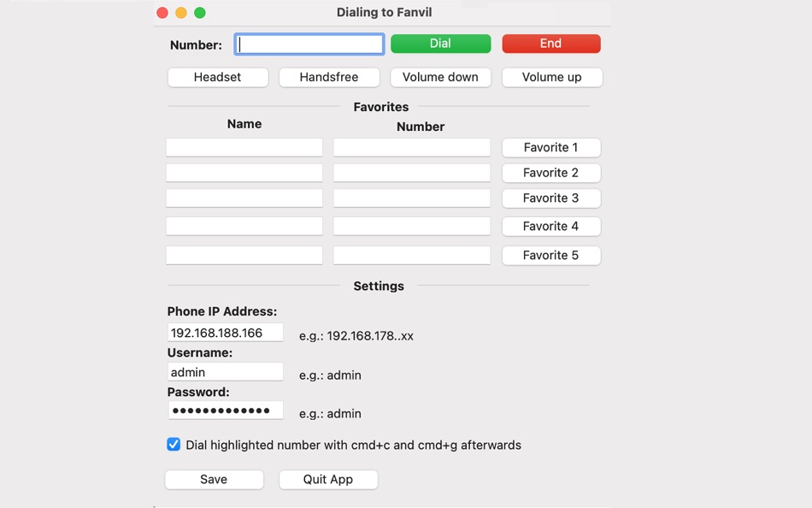Raise volume with Volume up
812x508 pixels.
[x=551, y=77]
